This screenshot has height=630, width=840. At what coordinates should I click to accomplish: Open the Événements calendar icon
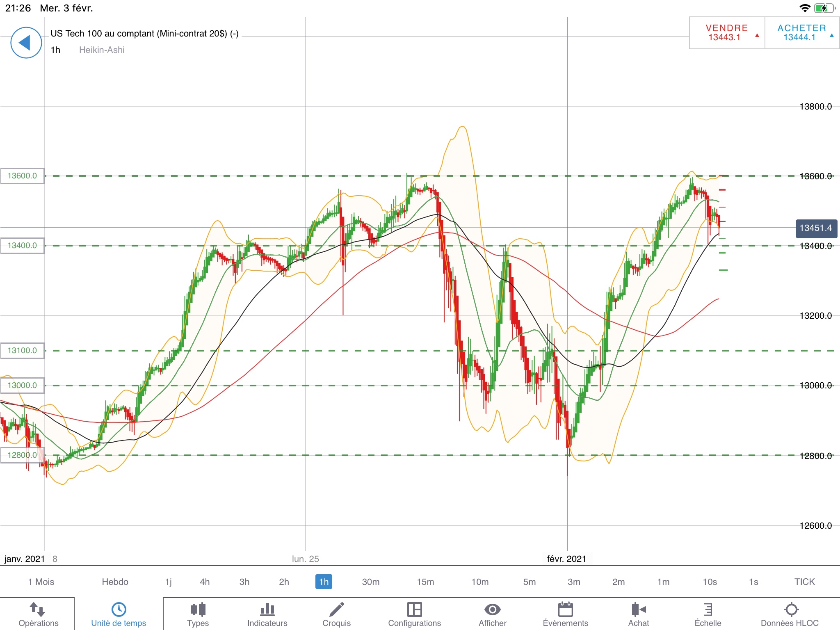[x=565, y=610]
